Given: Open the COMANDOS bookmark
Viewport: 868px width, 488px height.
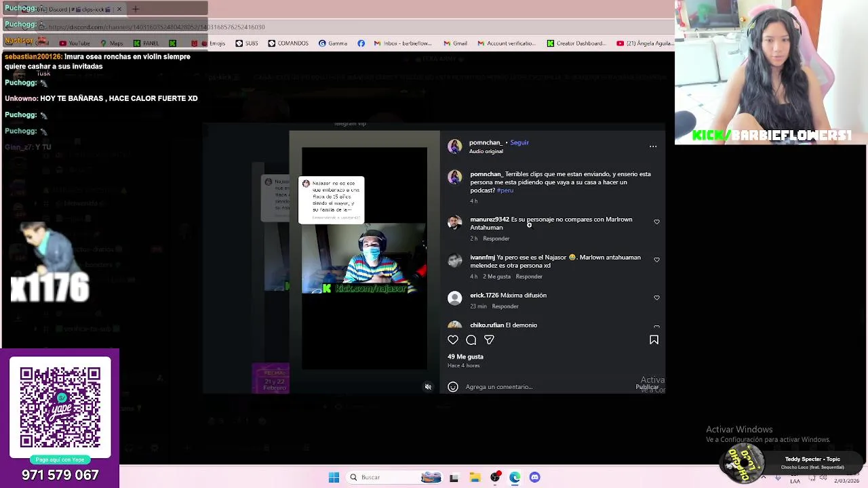Looking at the screenshot, I should coord(288,43).
